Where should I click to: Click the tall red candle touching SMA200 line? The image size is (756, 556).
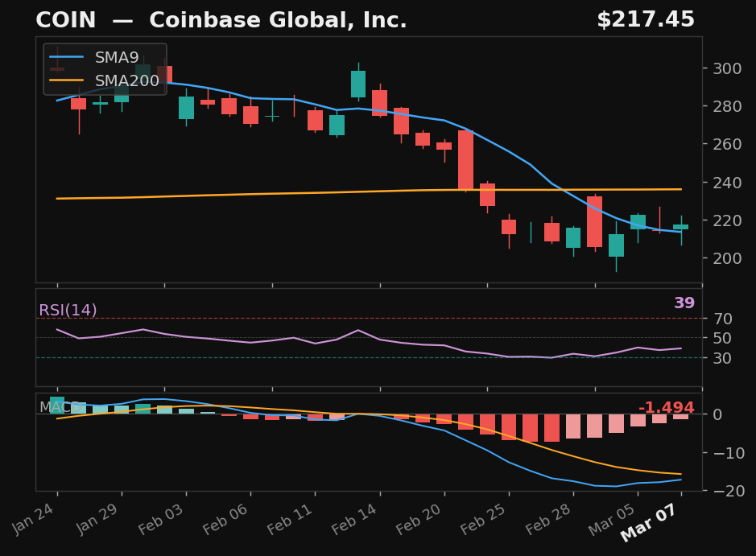(465, 159)
